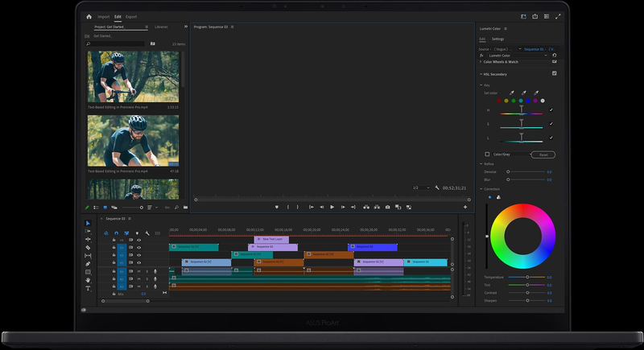Image resolution: width=644 pixels, height=350 pixels.
Task: Select the Type tool
Action: (x=88, y=288)
